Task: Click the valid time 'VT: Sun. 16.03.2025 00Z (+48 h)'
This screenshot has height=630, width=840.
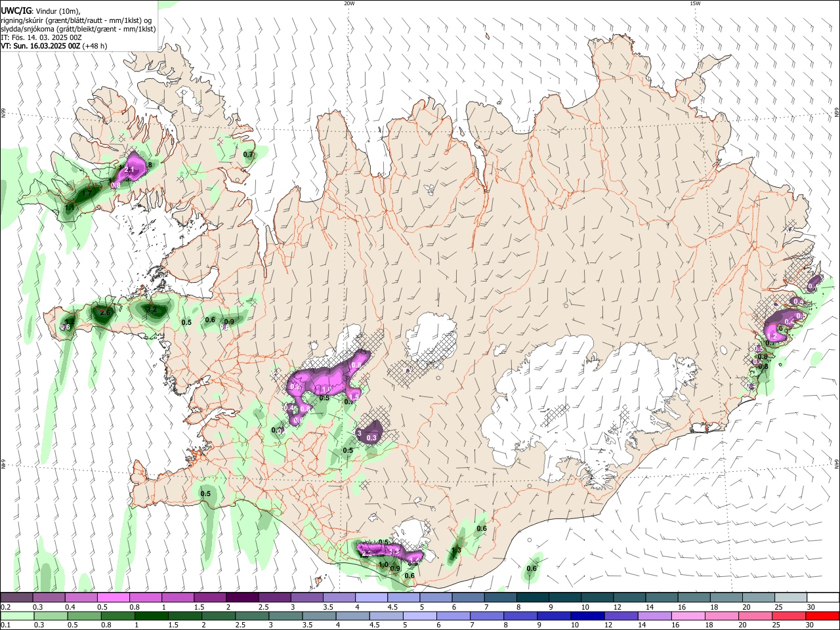Action: point(54,46)
